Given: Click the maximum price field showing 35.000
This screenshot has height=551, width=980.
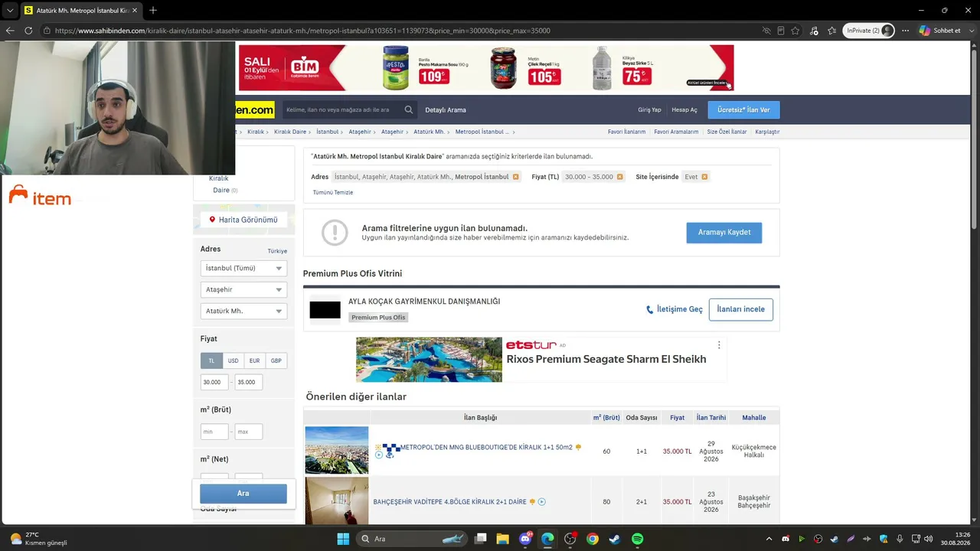Looking at the screenshot, I should tap(249, 382).
